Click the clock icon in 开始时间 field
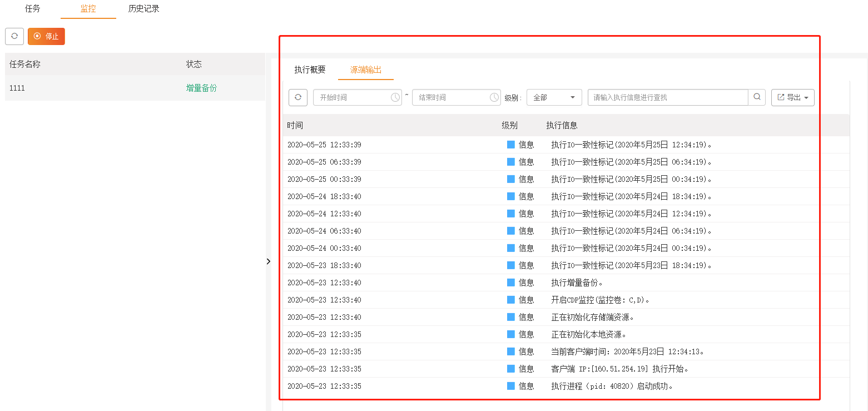This screenshot has width=868, height=411. [395, 97]
